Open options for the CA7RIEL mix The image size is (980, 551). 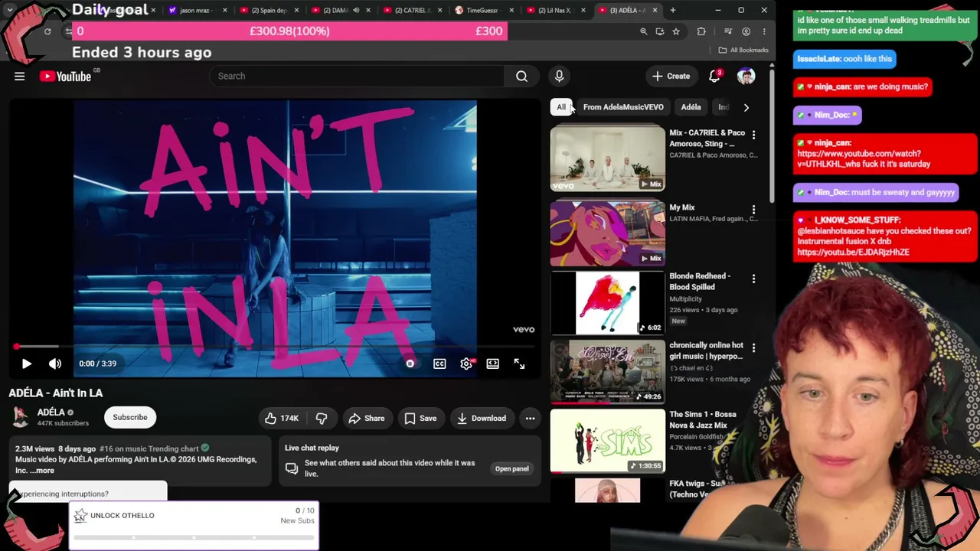pyautogui.click(x=753, y=135)
